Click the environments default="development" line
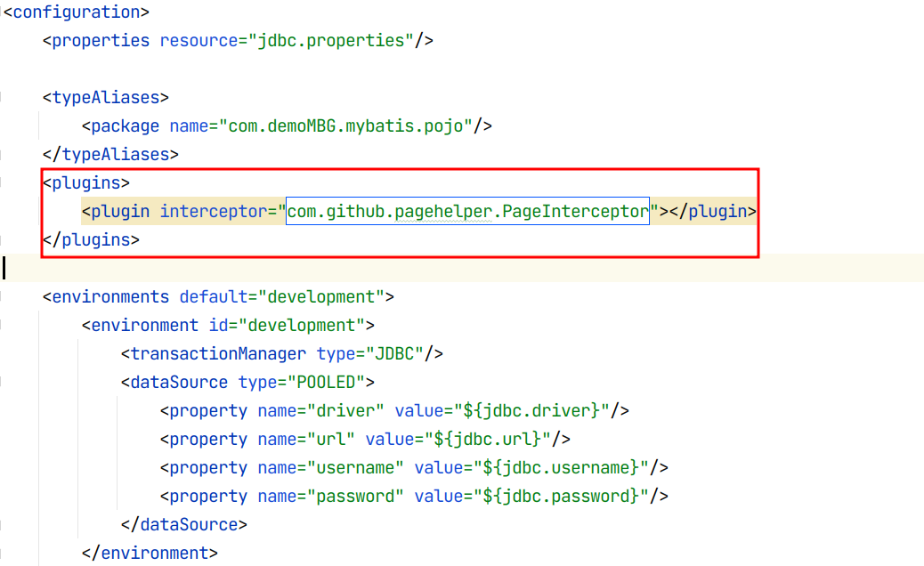This screenshot has height=566, width=924. [218, 297]
